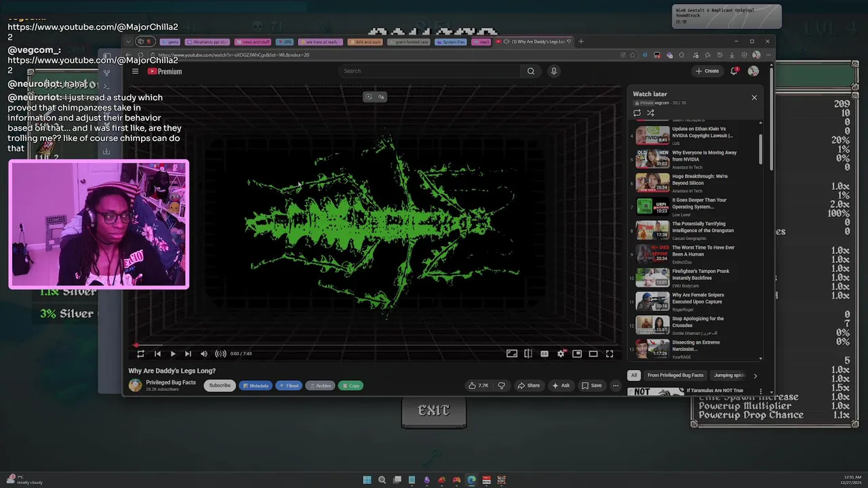868x488 pixels.
Task: Play the paused video
Action: pos(173,354)
